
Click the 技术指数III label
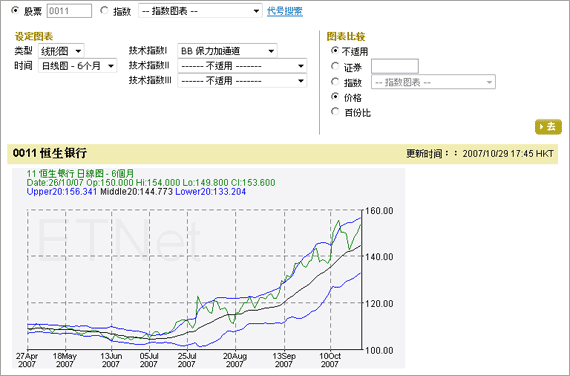point(150,80)
